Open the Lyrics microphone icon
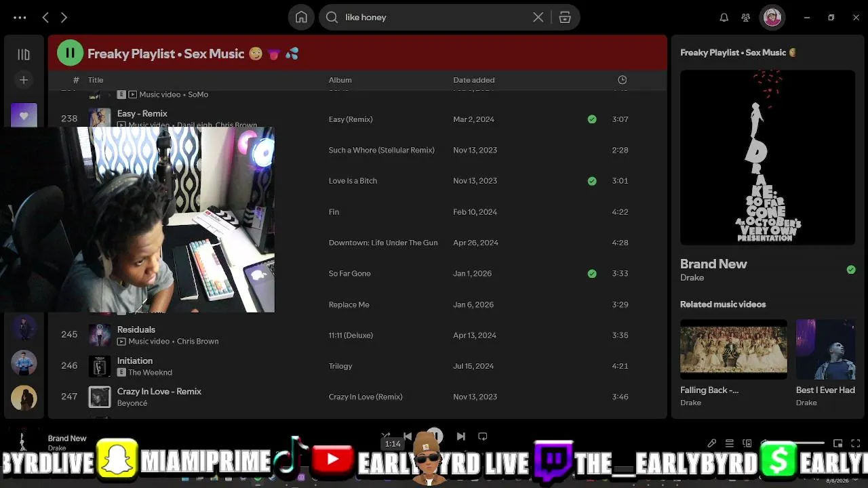 tap(712, 443)
